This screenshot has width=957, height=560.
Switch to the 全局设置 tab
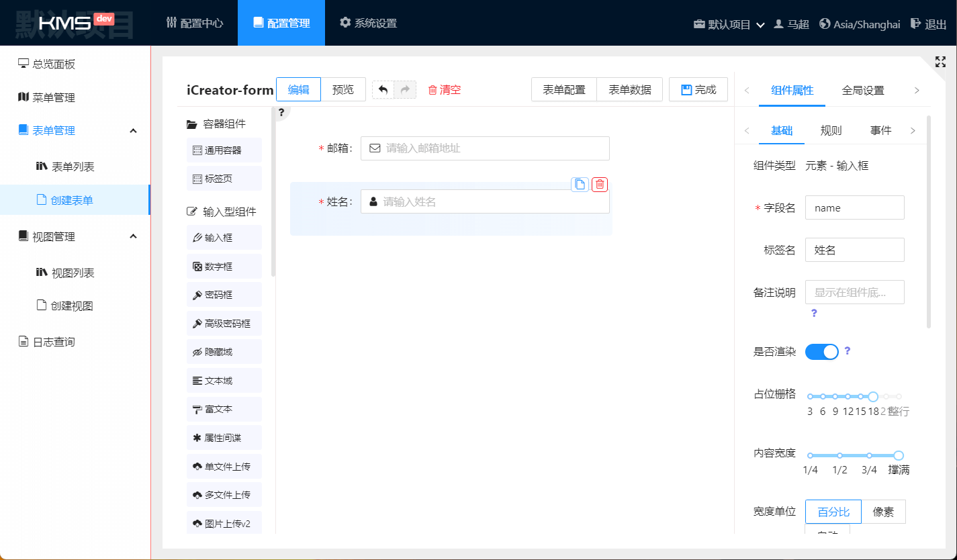coord(863,91)
